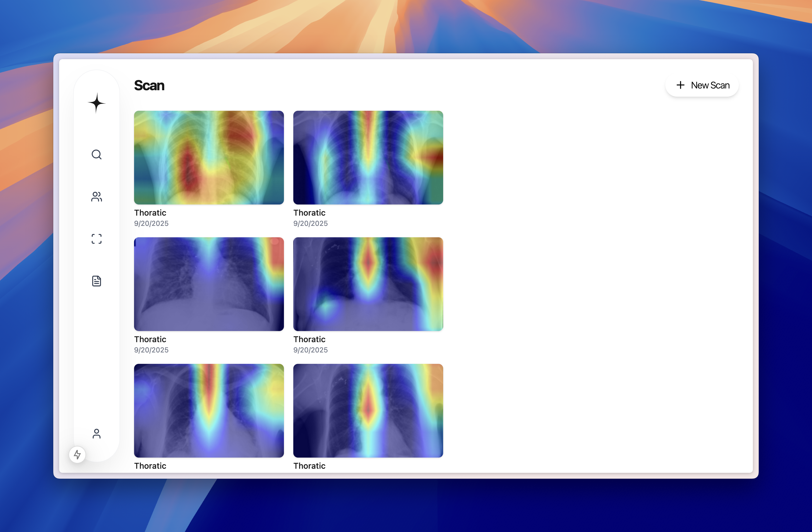Open the search icon in sidebar
This screenshot has height=532, width=812.
[x=97, y=155]
